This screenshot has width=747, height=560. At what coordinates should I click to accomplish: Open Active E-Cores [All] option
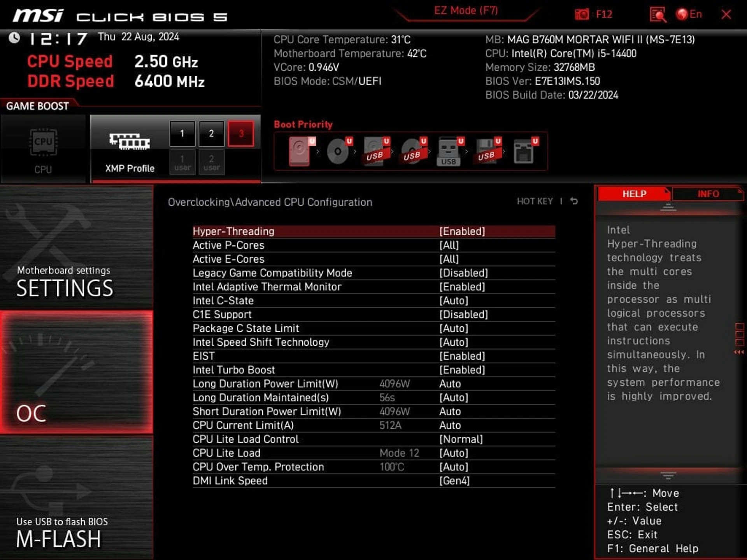point(373,259)
